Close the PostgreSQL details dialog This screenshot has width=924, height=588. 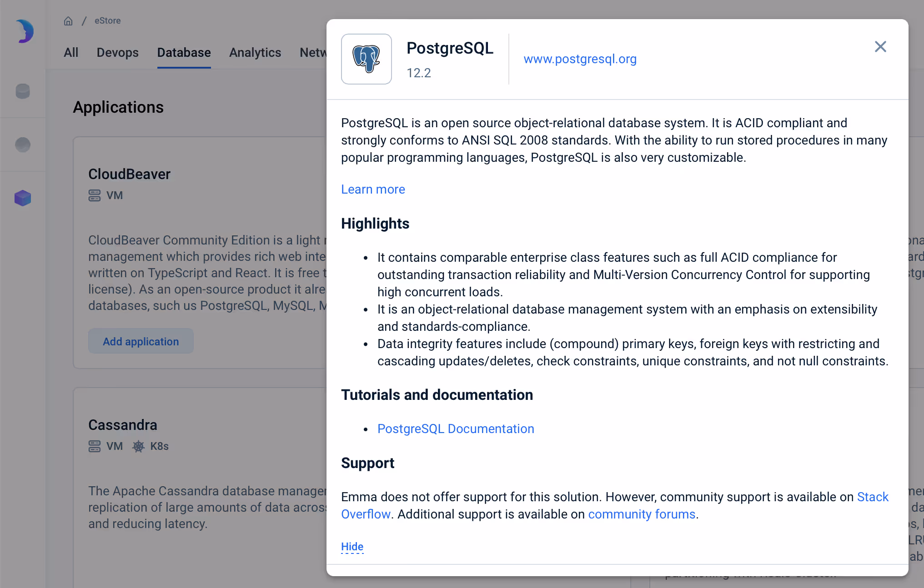coord(880,46)
